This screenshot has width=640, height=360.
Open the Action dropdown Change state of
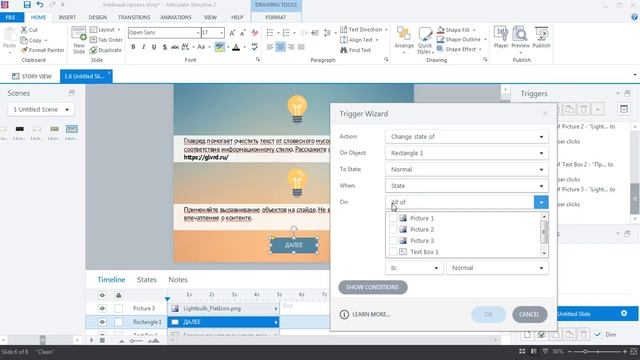[x=467, y=137]
